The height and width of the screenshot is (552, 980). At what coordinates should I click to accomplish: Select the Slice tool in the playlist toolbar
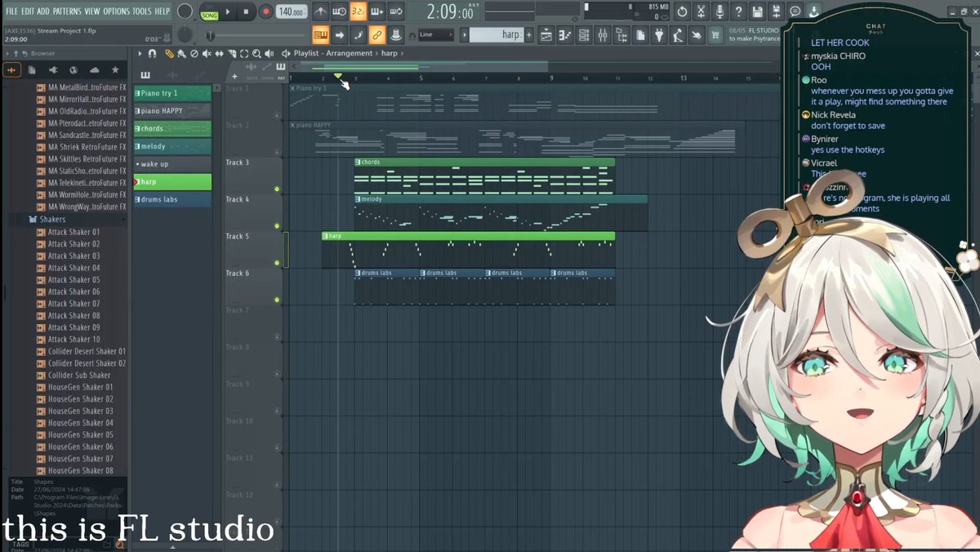pyautogui.click(x=232, y=53)
